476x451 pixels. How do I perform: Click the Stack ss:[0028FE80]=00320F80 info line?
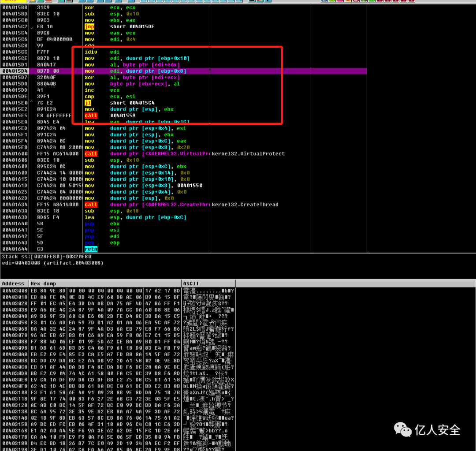click(x=46, y=257)
